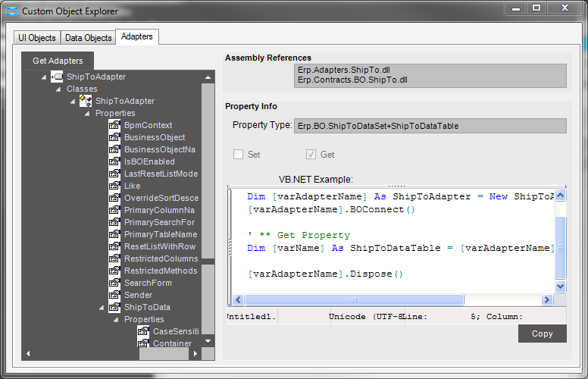The width and height of the screenshot is (588, 379).
Task: Click the ShipToAdapter class icon
Action: (86, 101)
